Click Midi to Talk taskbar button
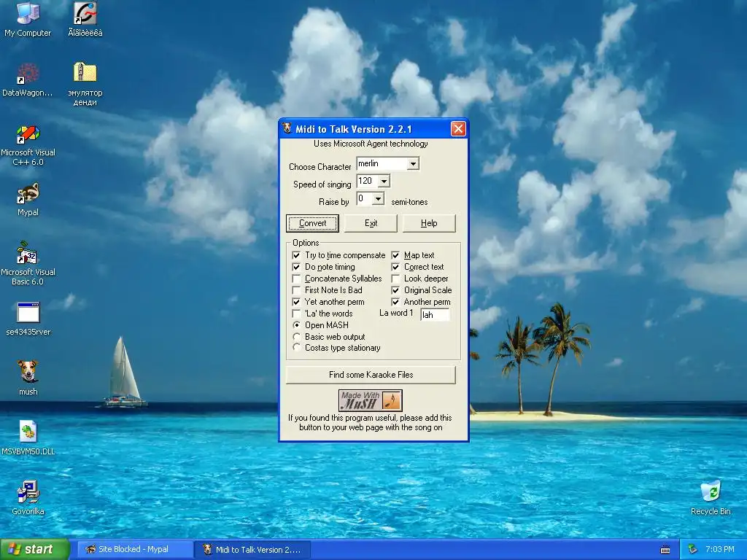 253,550
